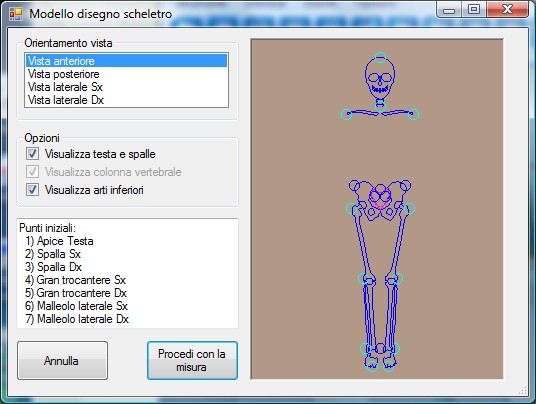536x404 pixels.
Task: Click the disabled Visualizza colonna vertebrale checkbox
Action: pyautogui.click(x=32, y=172)
